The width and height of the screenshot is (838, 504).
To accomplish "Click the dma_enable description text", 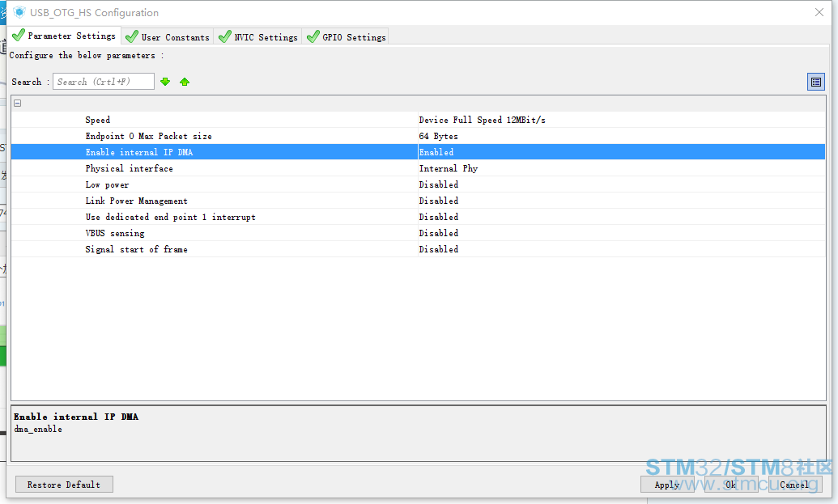I will [x=38, y=430].
